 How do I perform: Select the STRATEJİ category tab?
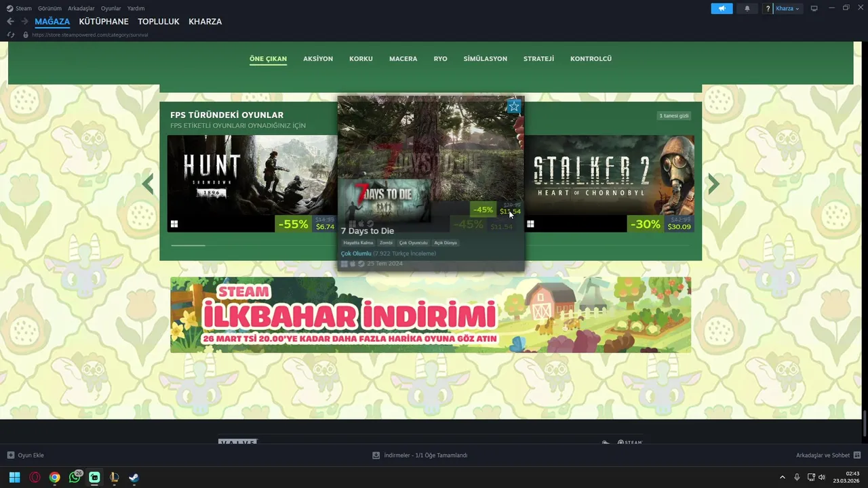(x=538, y=59)
